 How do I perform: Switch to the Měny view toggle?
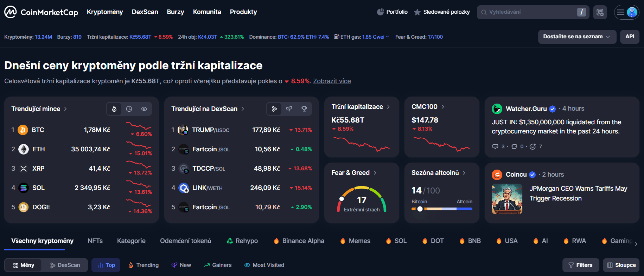tap(24, 265)
